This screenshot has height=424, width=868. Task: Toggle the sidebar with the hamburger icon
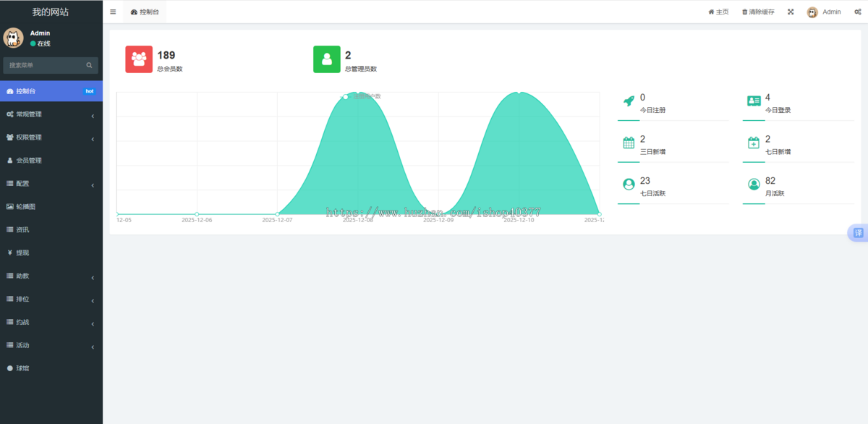pos(113,12)
